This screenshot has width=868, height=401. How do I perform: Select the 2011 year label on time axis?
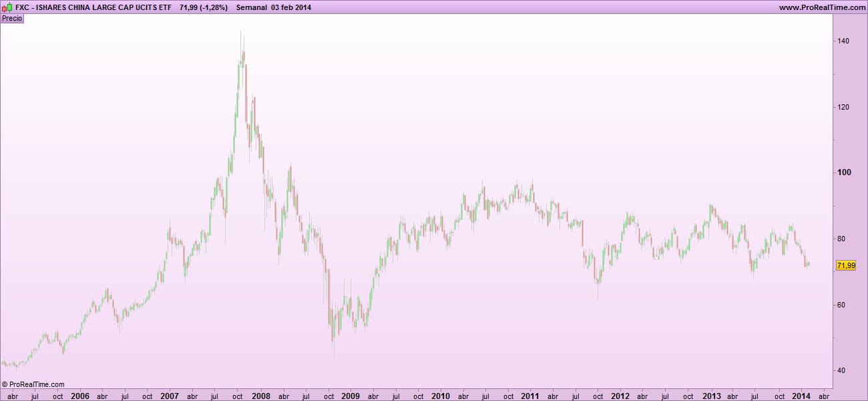pos(530,396)
